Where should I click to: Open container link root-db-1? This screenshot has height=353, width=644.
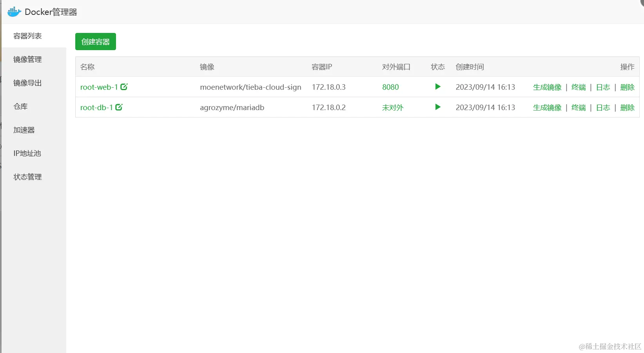pos(96,107)
